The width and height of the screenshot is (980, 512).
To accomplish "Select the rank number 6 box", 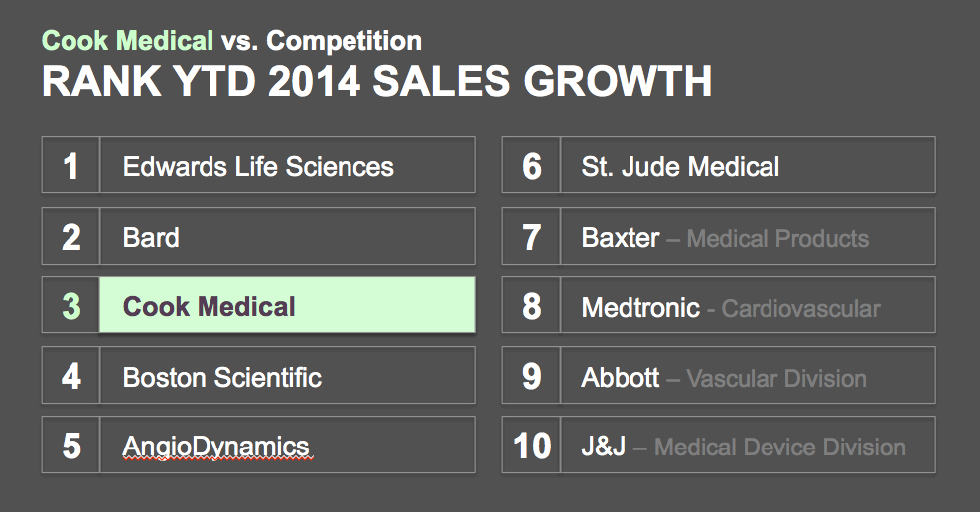I will click(532, 166).
